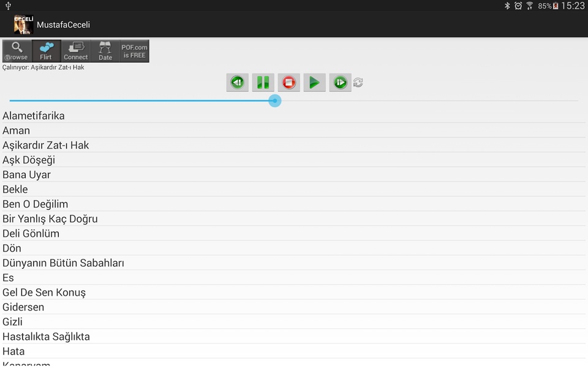Image resolution: width=588 pixels, height=368 pixels.
Task: Click the Connect chat icon
Action: [76, 51]
